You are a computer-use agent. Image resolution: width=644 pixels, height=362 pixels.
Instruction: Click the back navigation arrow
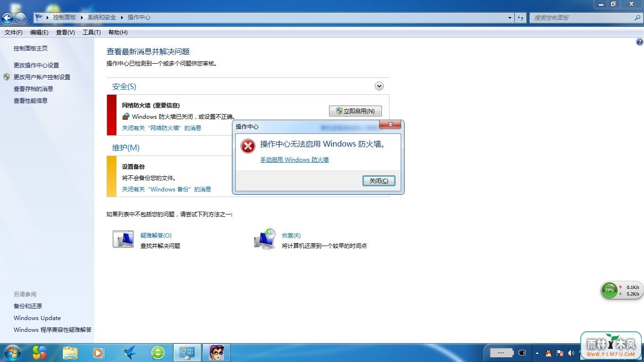coord(7,18)
